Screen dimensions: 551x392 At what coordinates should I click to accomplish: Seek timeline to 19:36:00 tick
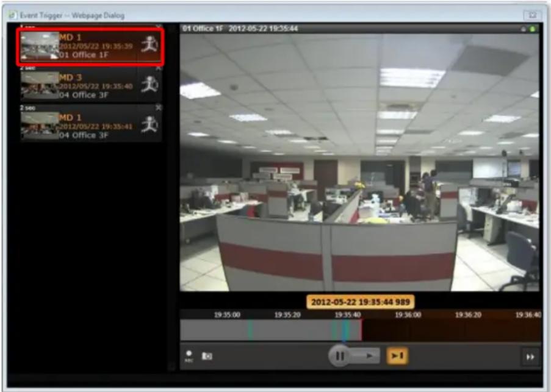click(408, 315)
